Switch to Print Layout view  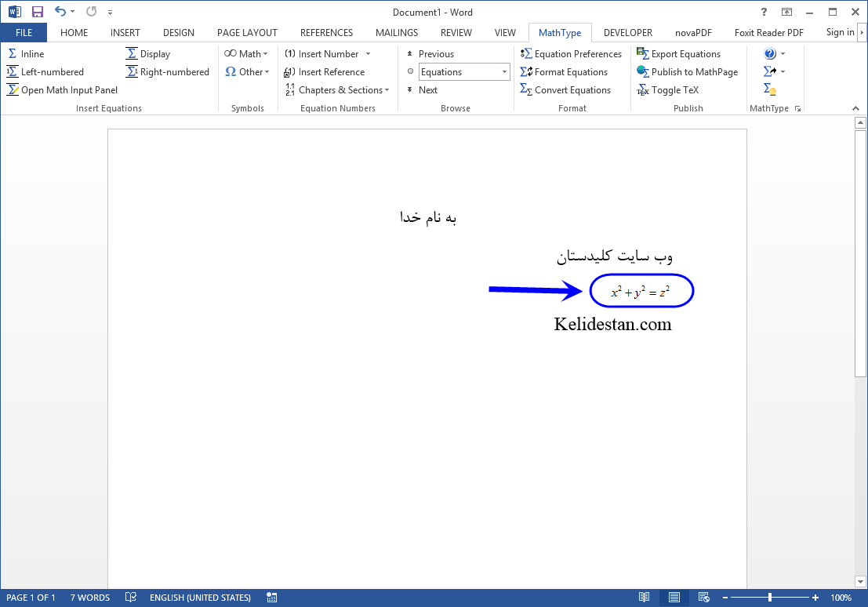pyautogui.click(x=674, y=598)
